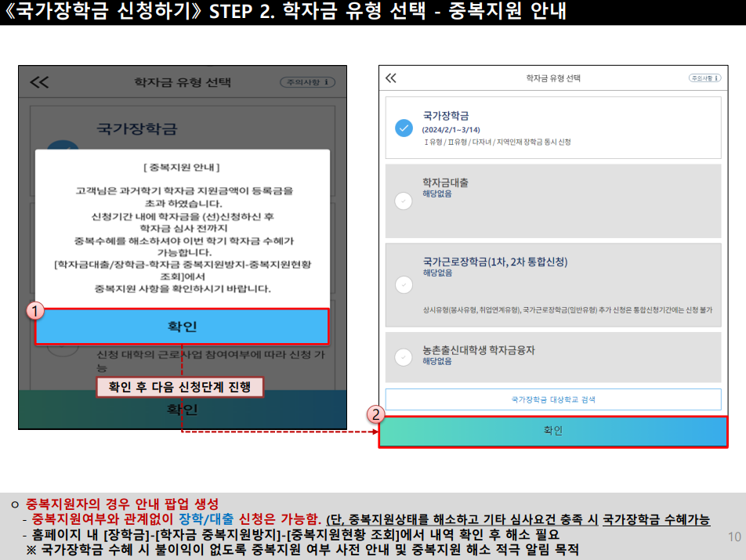Screen dimensions: 746x560
Task: Open 주의사항 info on the left screen
Action: point(309,81)
